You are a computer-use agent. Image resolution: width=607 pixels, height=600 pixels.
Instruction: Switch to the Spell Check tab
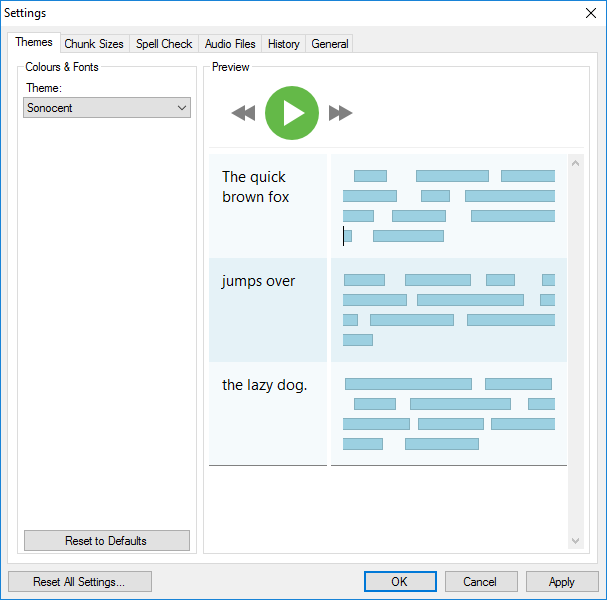[164, 44]
